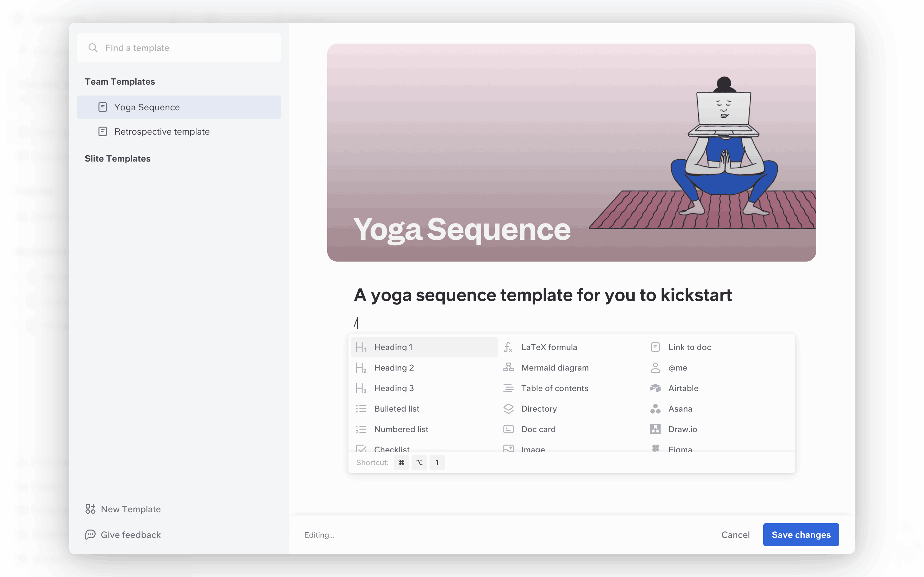Click the Draw.io logo icon
The image size is (924, 577).
(x=655, y=429)
